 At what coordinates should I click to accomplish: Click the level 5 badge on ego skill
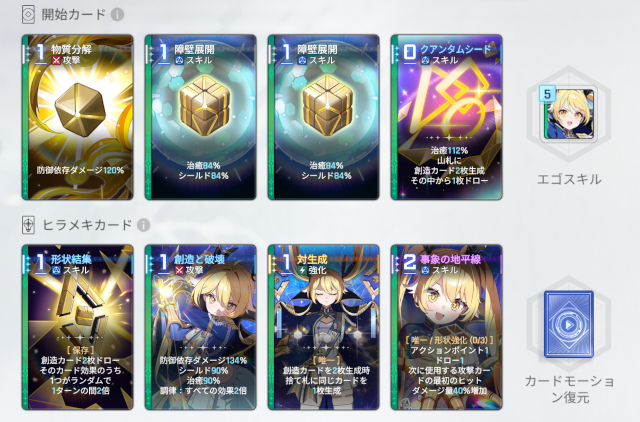[547, 94]
